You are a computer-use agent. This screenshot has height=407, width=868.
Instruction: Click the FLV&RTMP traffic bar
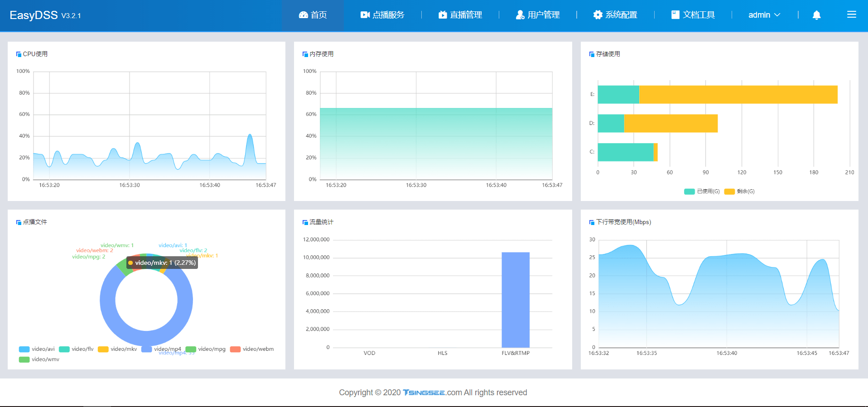(x=516, y=300)
